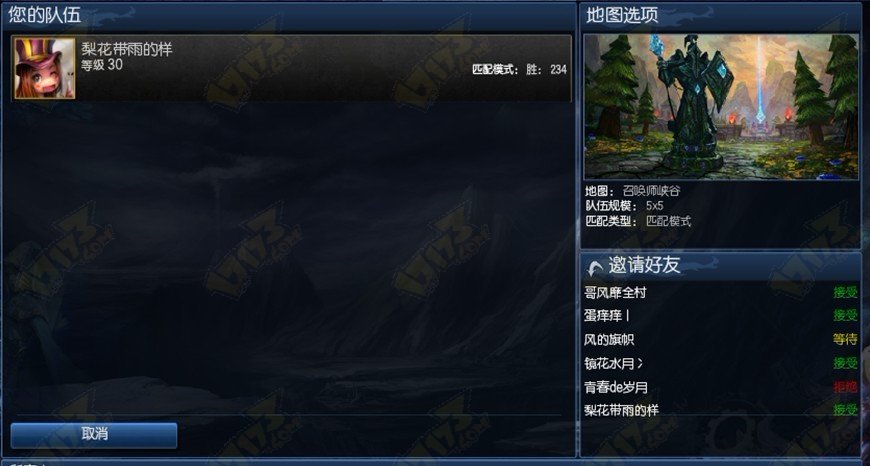This screenshot has height=466, width=870.
Task: Click the team member name 梨花带雨的样
Action: (127, 49)
